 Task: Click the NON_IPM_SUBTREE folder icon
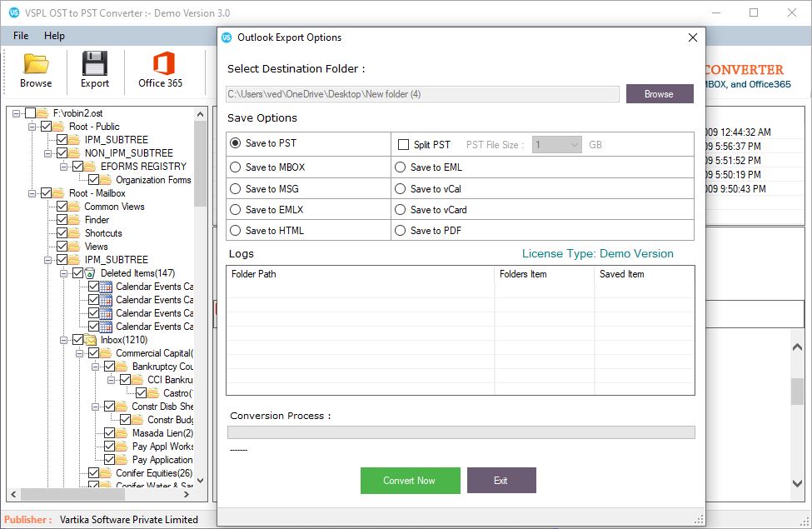pos(74,152)
